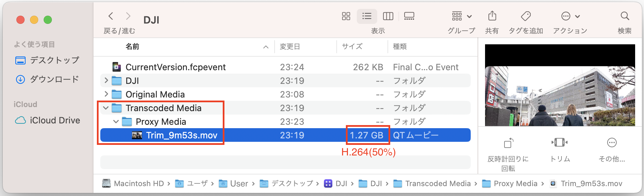Viewport: 644px width, 196px height.
Task: Open the action menu dropdown
Action: [x=570, y=16]
